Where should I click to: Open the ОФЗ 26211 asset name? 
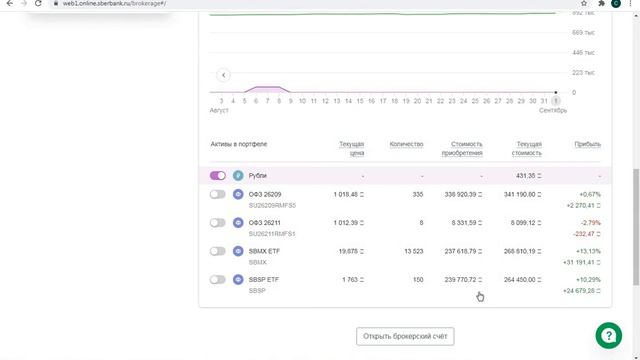pyautogui.click(x=264, y=223)
